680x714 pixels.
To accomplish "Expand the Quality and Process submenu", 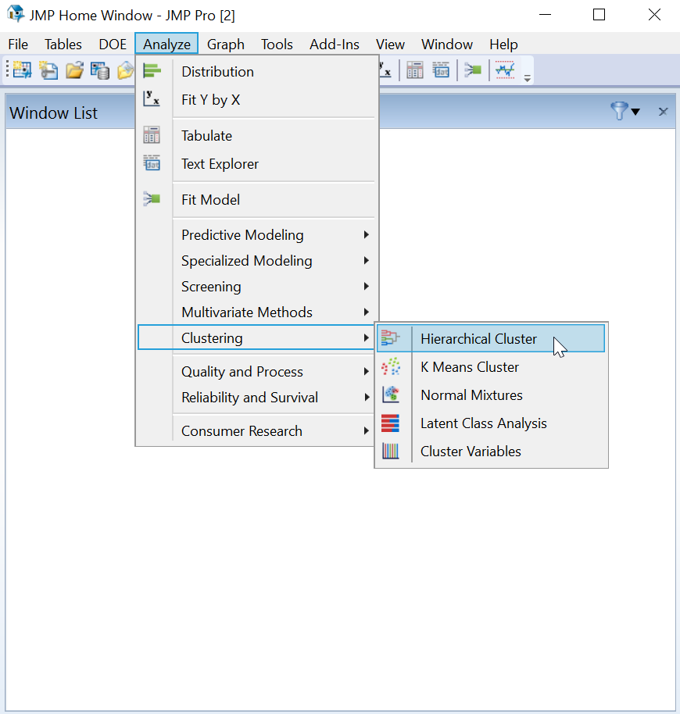I will tap(258, 372).
